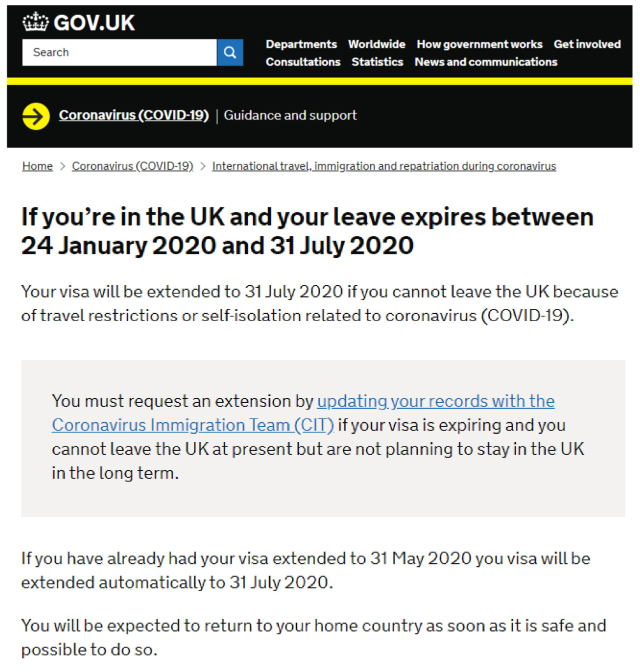Screen dimensions: 640x672
Task: Click the Guidance and support banner text
Action: (290, 115)
